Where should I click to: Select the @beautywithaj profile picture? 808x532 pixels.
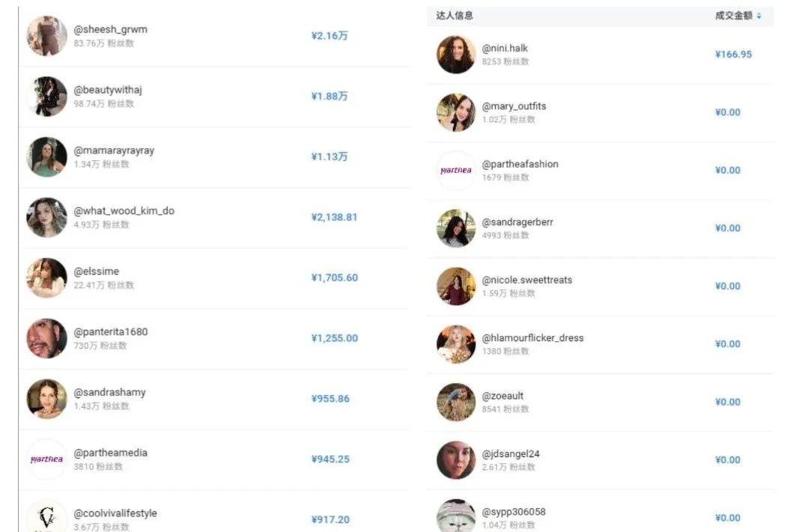pyautogui.click(x=47, y=97)
